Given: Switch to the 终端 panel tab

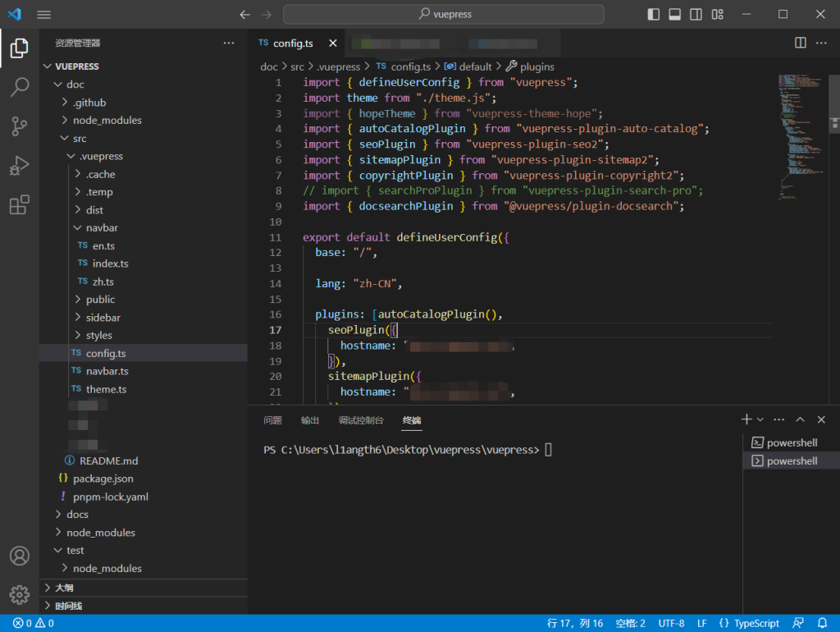Looking at the screenshot, I should pos(412,420).
